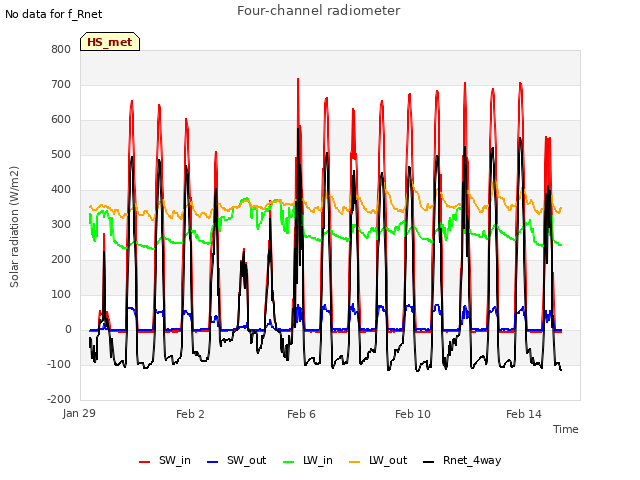Click the Solar radiation (W/m2) axis title
The image size is (640, 480).
[14, 227]
